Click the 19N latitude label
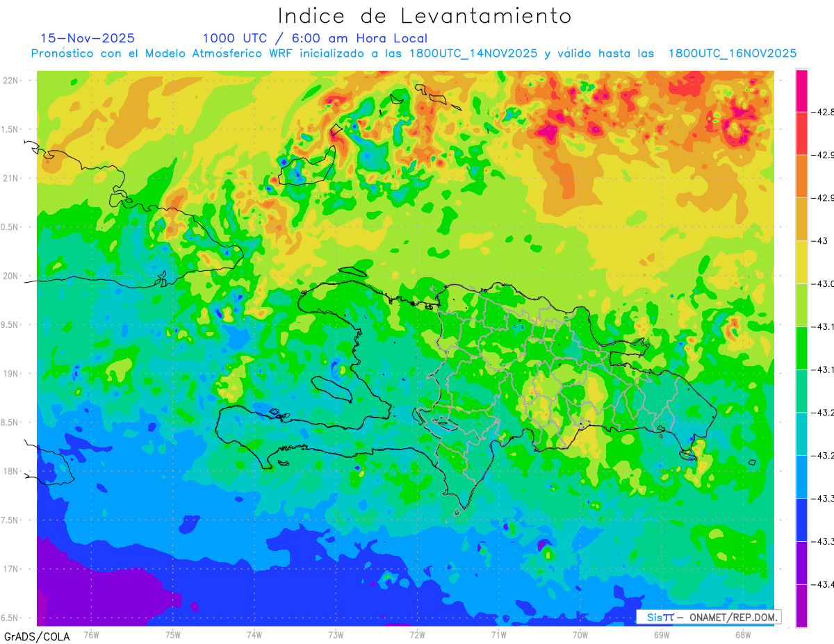Viewport: 834px width, 644px height. click(10, 374)
